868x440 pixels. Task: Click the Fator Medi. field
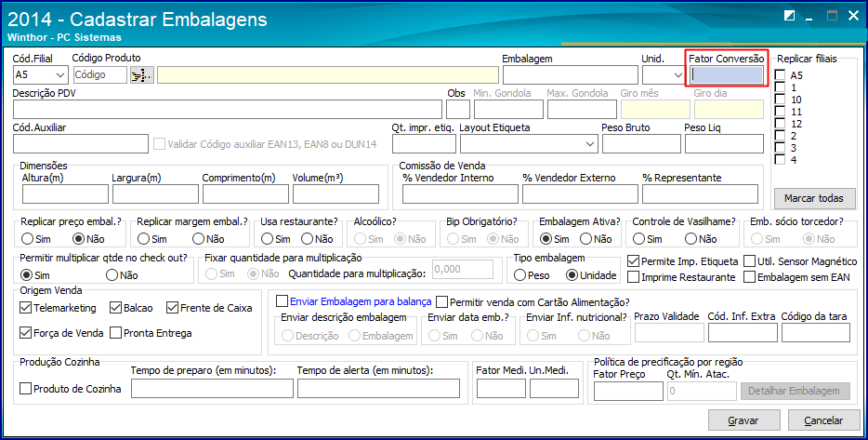pyautogui.click(x=501, y=389)
